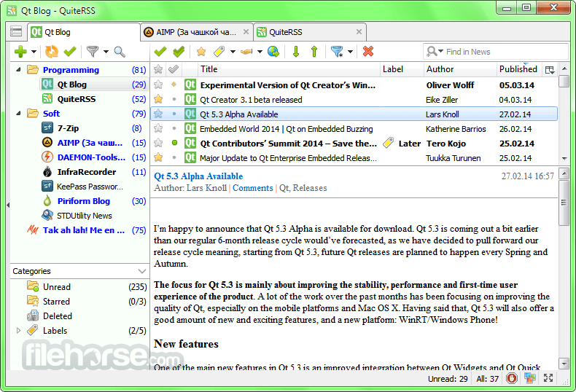Click the Mark all news read double check icon
This screenshot has height=392, width=576.
pos(179,52)
